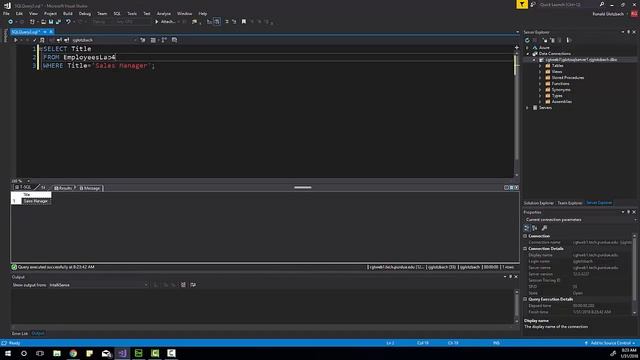This screenshot has width=640, height=360.
Task: Open the Visual Studio taskbar icon
Action: click(122, 353)
